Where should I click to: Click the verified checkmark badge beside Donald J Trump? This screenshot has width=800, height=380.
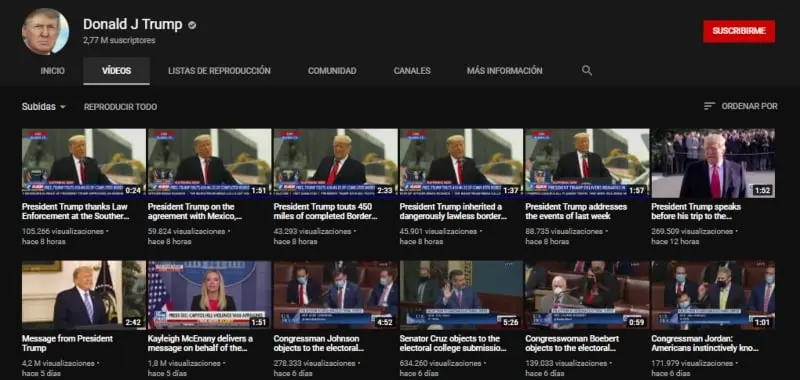[x=192, y=24]
